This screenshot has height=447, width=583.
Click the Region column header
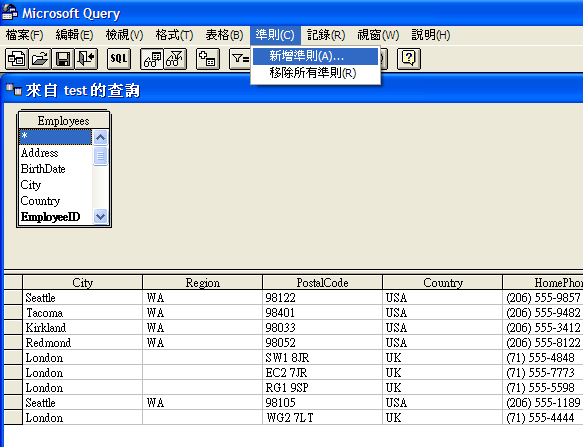point(203,283)
